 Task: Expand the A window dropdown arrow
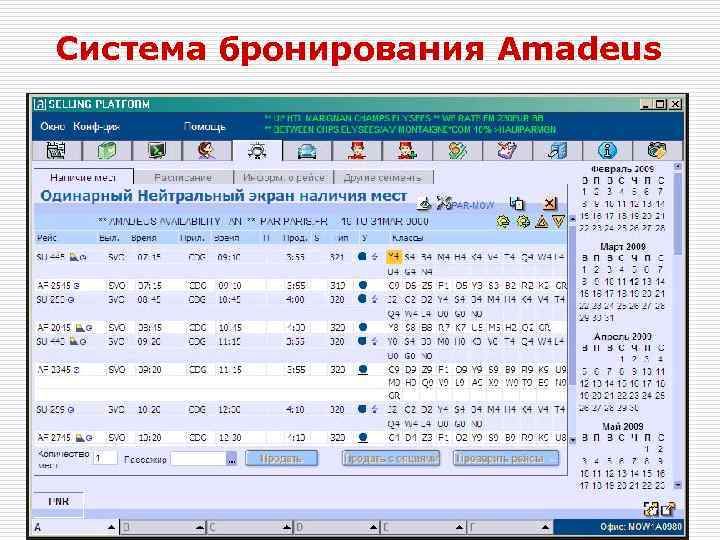pyautogui.click(x=111, y=527)
